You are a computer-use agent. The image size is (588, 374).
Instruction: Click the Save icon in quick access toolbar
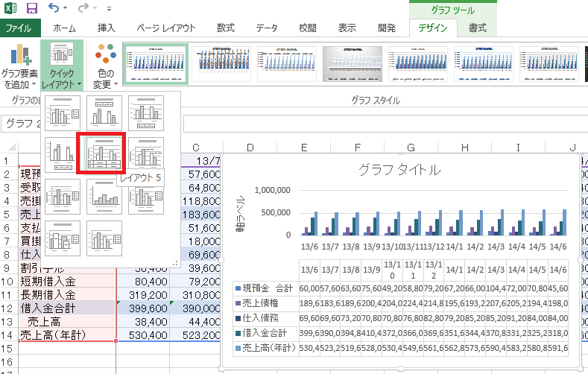pos(32,9)
